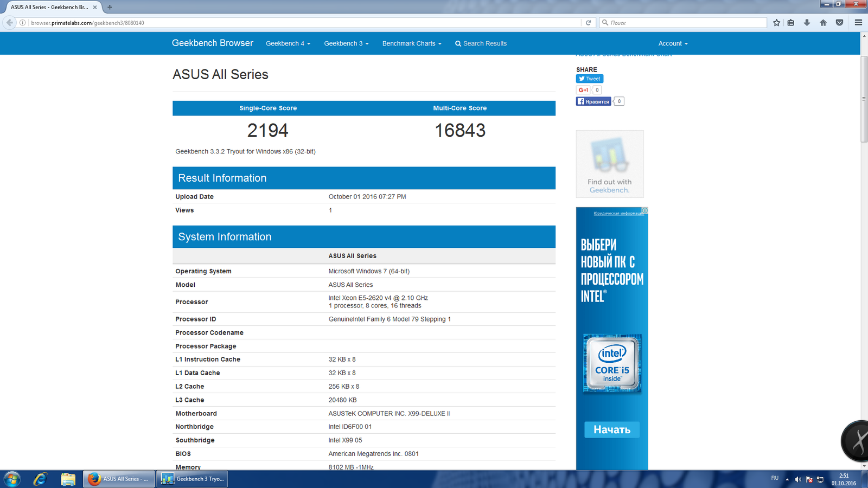
Task: Like the page with Facebook Нравится button
Action: tap(593, 101)
